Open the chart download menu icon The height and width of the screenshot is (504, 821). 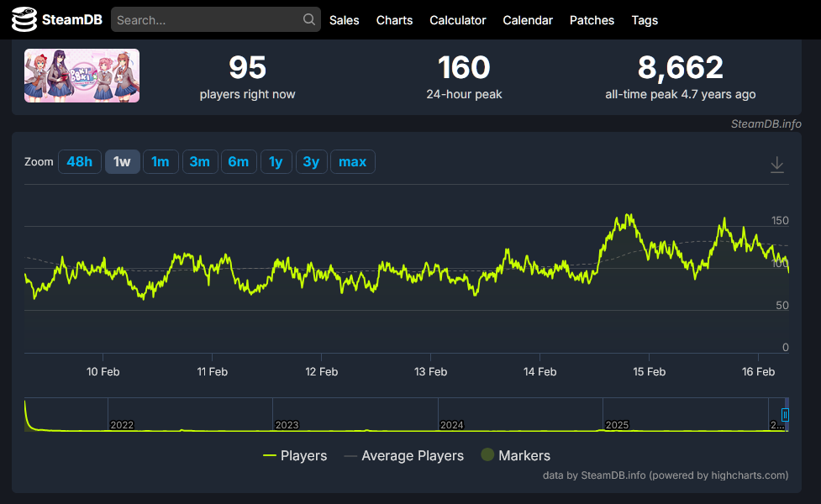(777, 165)
